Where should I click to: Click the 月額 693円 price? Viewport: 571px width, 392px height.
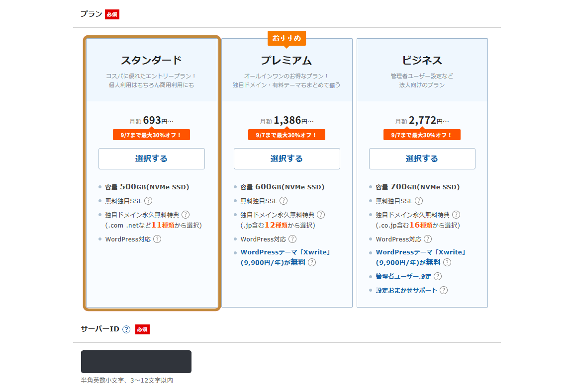(x=152, y=120)
